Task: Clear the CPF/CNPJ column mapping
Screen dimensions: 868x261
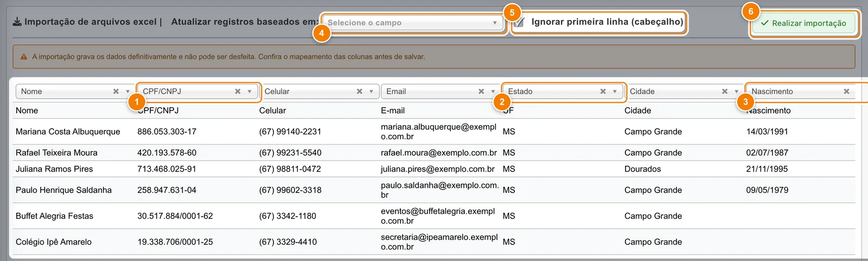Action: point(238,92)
